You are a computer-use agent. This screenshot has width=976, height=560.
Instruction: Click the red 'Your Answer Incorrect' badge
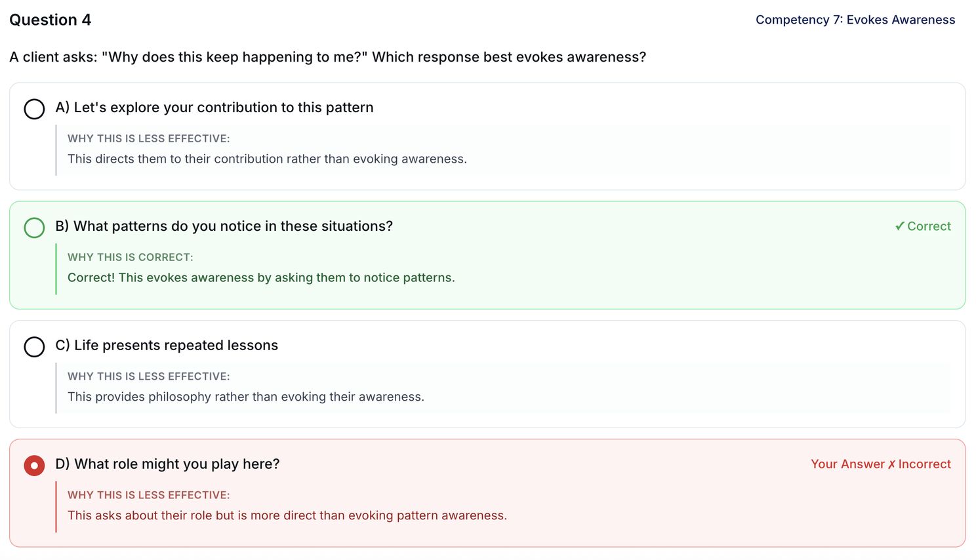pyautogui.click(x=880, y=464)
